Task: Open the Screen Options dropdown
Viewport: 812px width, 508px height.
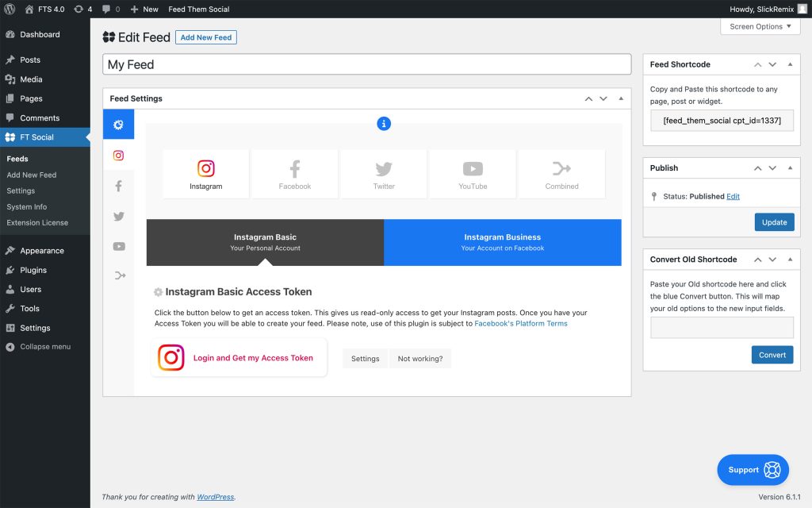Action: (x=760, y=26)
